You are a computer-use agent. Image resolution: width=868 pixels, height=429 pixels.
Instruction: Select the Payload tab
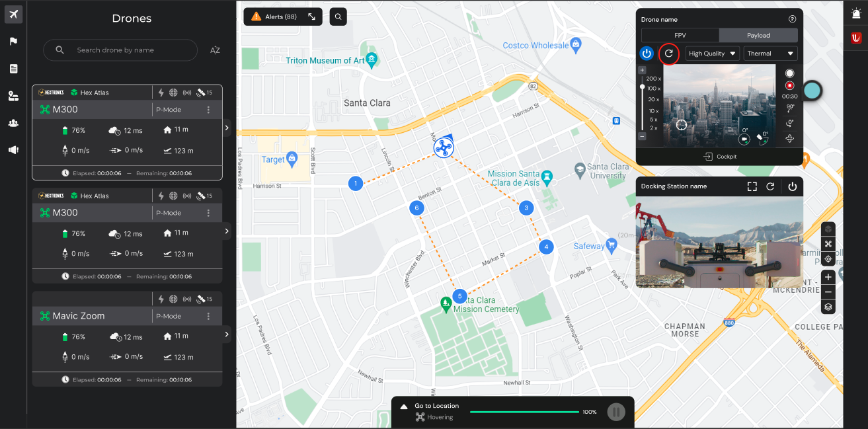[758, 36]
